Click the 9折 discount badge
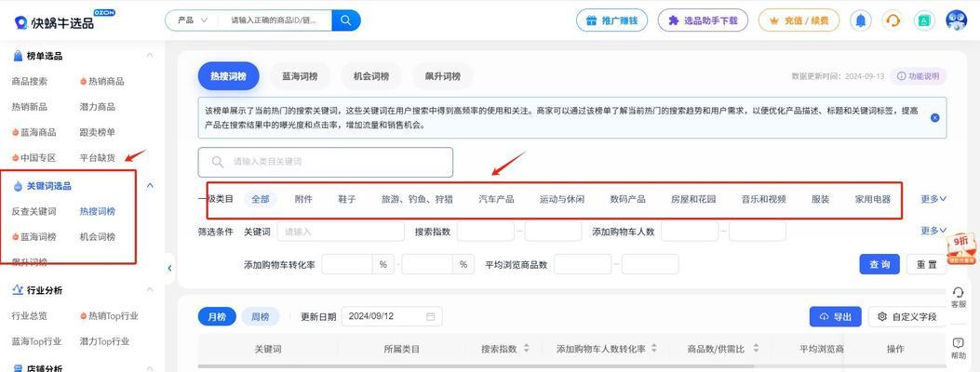The width and height of the screenshot is (980, 372). (x=962, y=249)
